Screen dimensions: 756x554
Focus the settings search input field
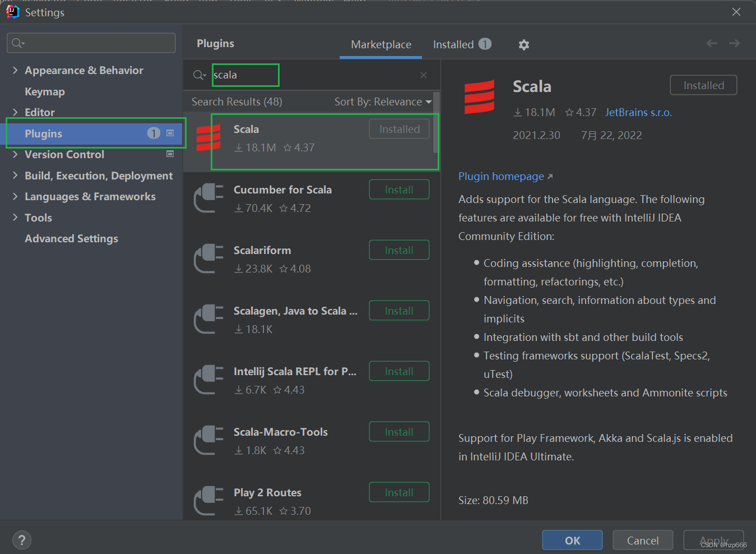pos(91,43)
